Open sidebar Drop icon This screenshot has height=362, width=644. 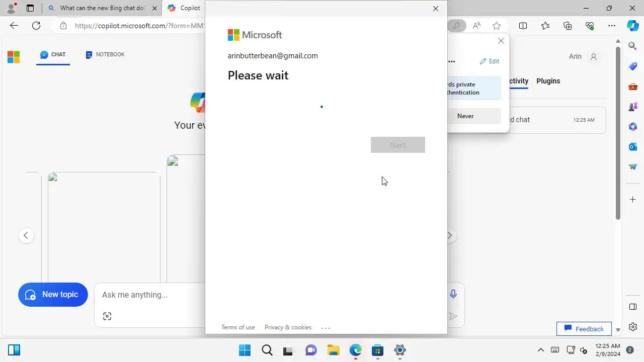pos(633,167)
